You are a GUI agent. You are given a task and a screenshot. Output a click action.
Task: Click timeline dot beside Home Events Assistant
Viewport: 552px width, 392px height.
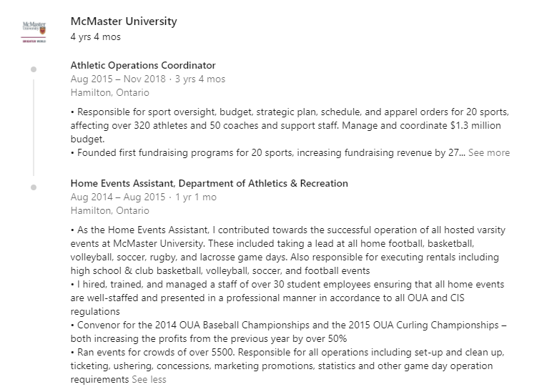[x=34, y=187]
